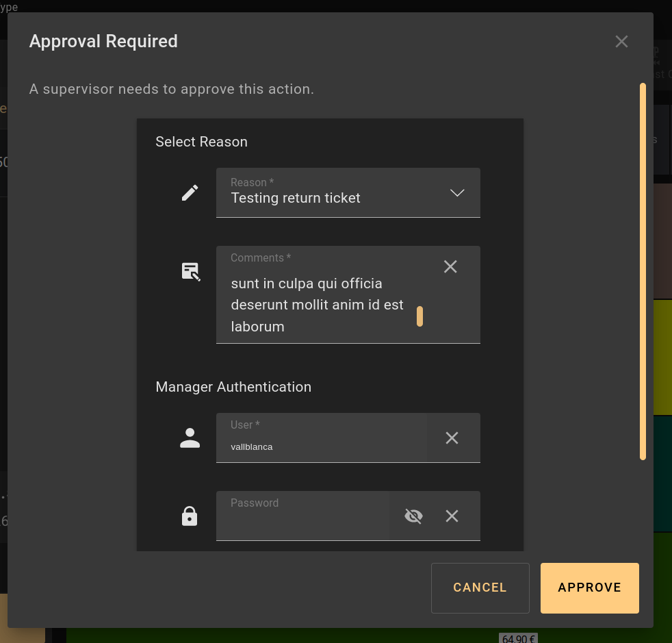Focus the Password input field

click(x=302, y=516)
